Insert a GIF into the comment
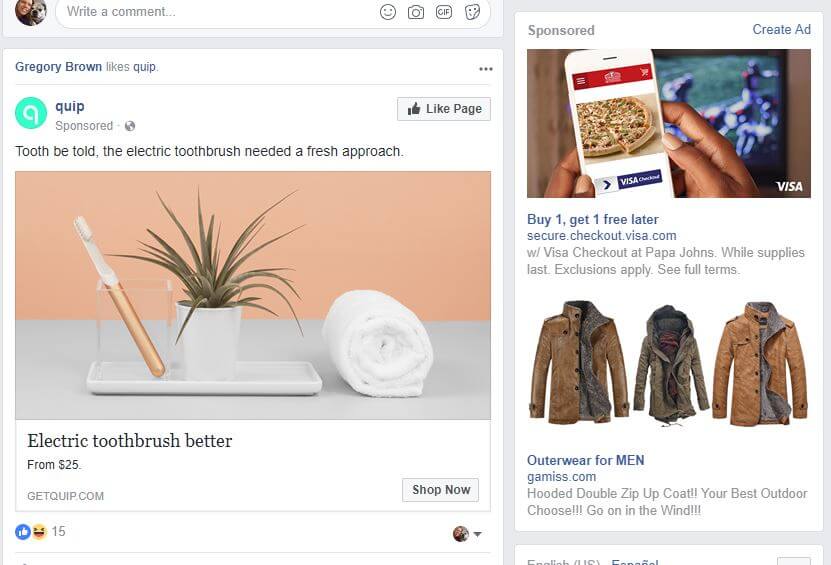This screenshot has height=565, width=831. (444, 12)
